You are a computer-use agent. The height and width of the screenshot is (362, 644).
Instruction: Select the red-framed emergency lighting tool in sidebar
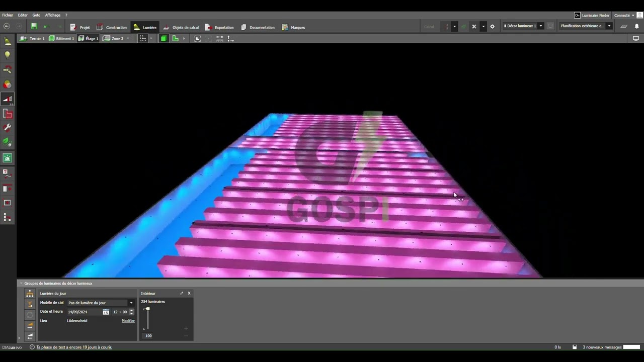click(8, 114)
